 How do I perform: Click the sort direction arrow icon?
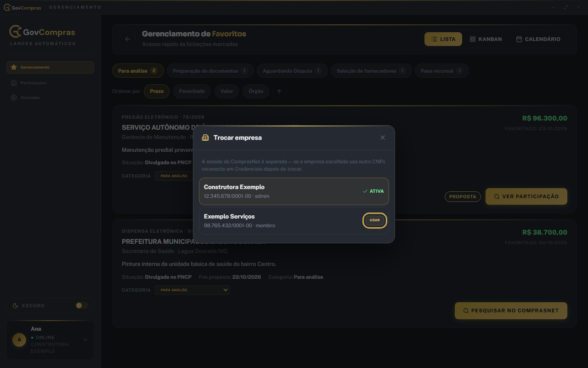coord(279,91)
